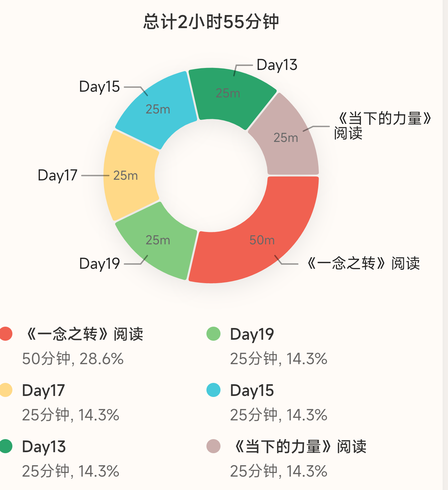Screen dimensions: 448x490
Task: Click the 总计2小时55分钟 title
Action: [x=211, y=22]
